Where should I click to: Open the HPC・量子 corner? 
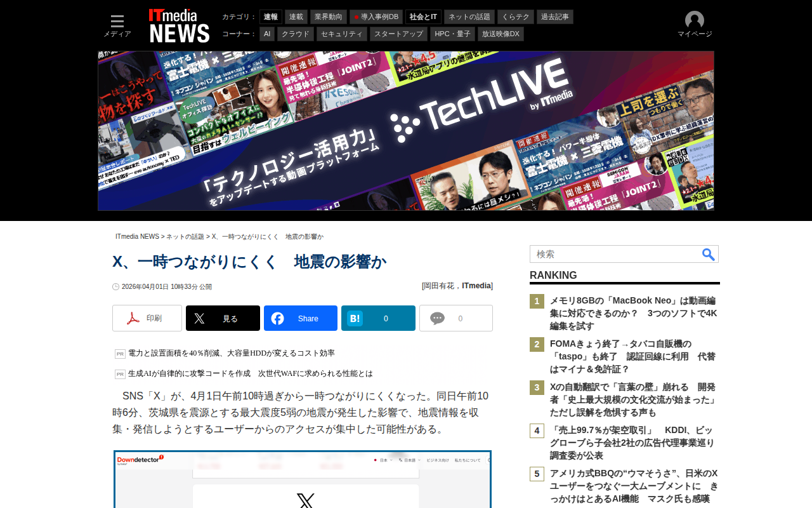click(452, 34)
